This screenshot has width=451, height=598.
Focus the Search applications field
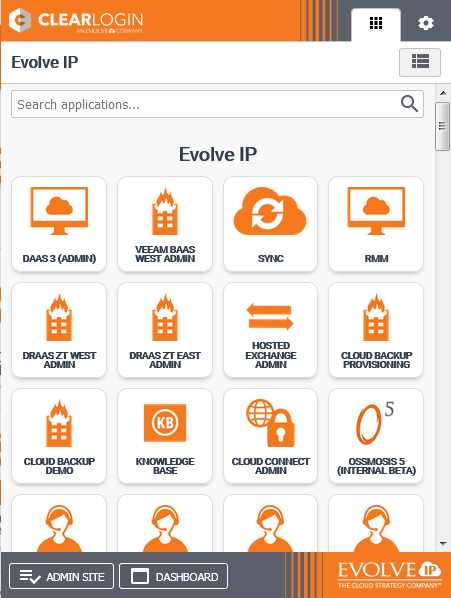[217, 104]
